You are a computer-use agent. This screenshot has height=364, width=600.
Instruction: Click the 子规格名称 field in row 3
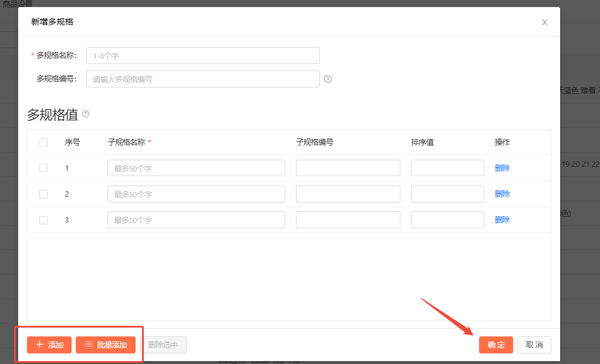196,220
